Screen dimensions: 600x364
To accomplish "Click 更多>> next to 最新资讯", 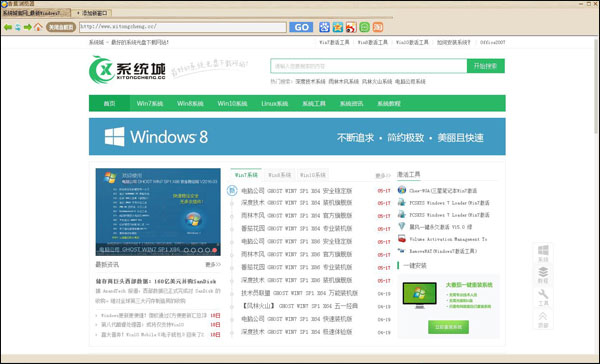I will (213, 264).
